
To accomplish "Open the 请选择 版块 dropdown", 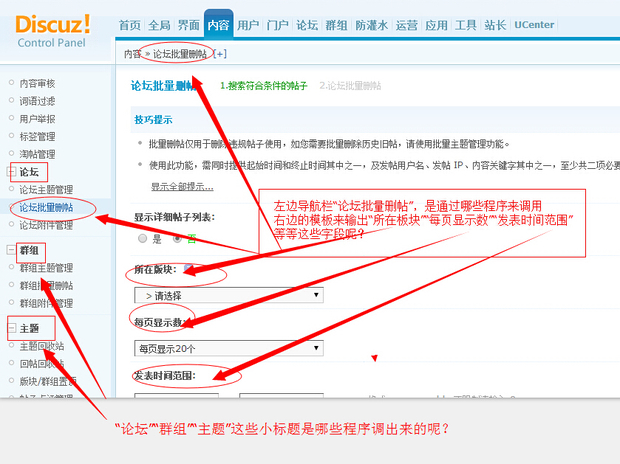I will click(x=229, y=295).
